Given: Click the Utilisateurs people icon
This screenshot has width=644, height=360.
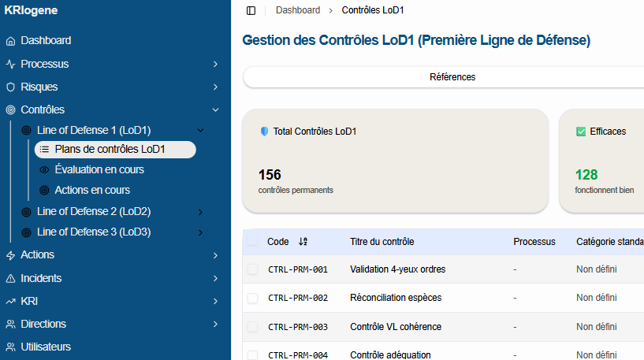Looking at the screenshot, I should point(11,347).
